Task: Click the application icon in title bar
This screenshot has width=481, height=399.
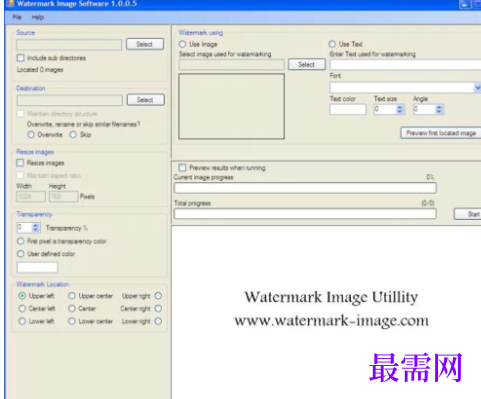Action: pos(10,3)
